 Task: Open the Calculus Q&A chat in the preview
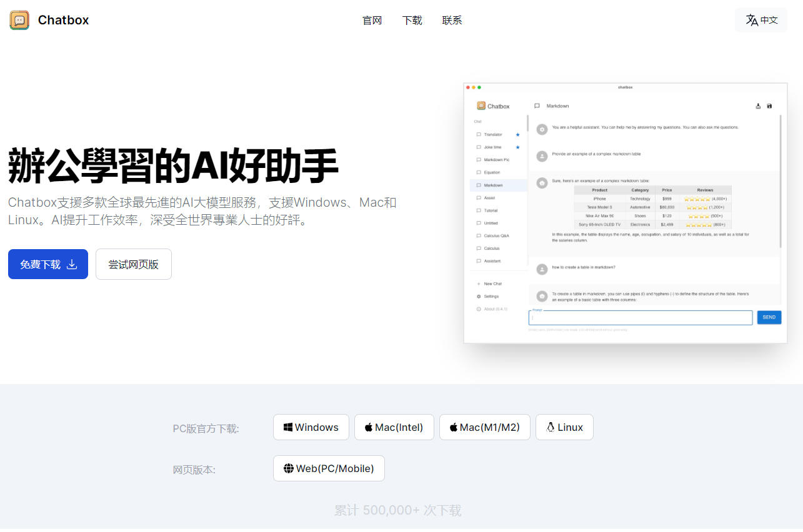pos(498,236)
